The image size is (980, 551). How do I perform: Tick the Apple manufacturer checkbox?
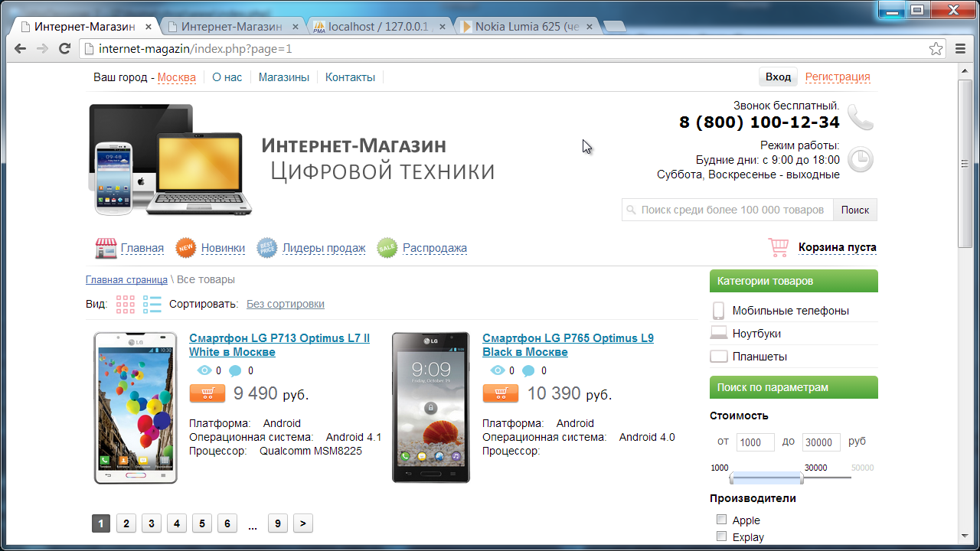click(x=721, y=520)
